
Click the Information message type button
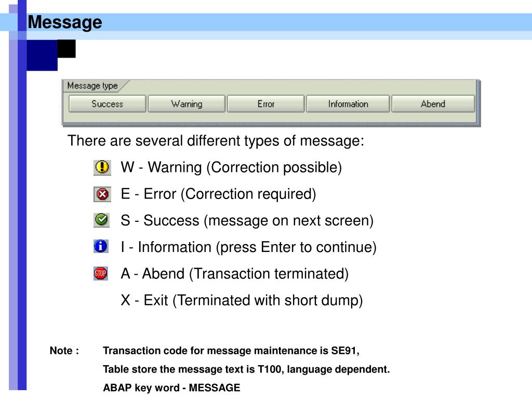348,104
